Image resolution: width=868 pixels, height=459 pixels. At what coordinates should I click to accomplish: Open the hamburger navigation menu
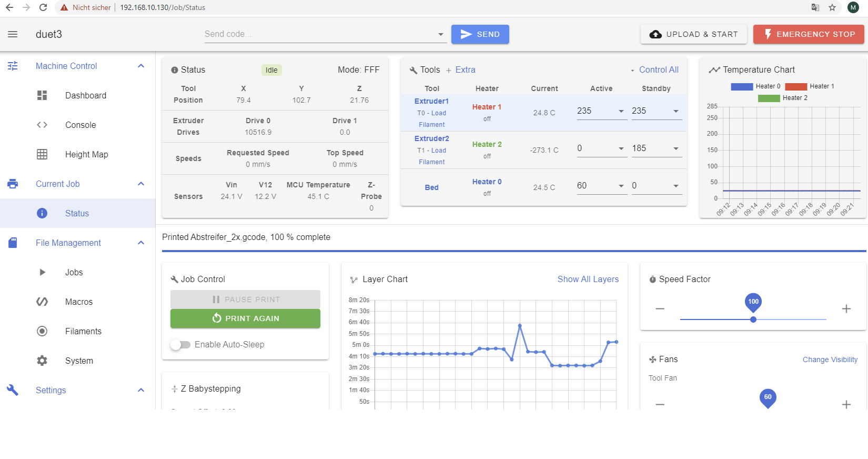pos(13,34)
